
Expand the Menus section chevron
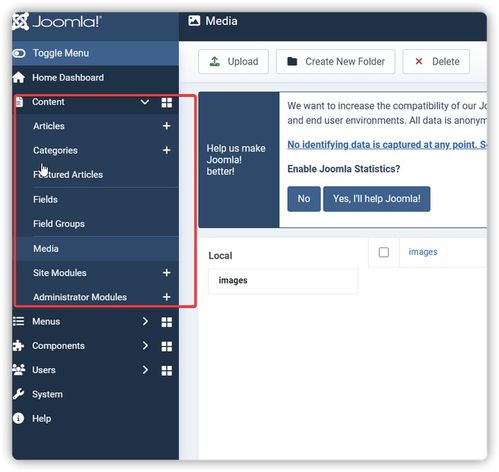[145, 321]
